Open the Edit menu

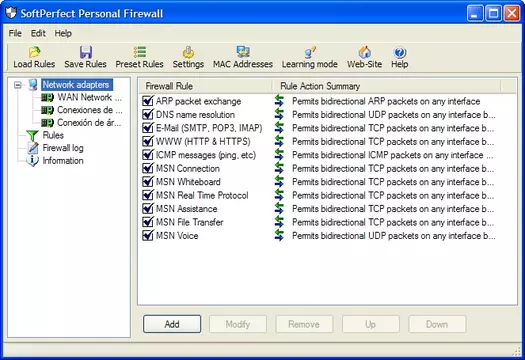click(x=38, y=33)
